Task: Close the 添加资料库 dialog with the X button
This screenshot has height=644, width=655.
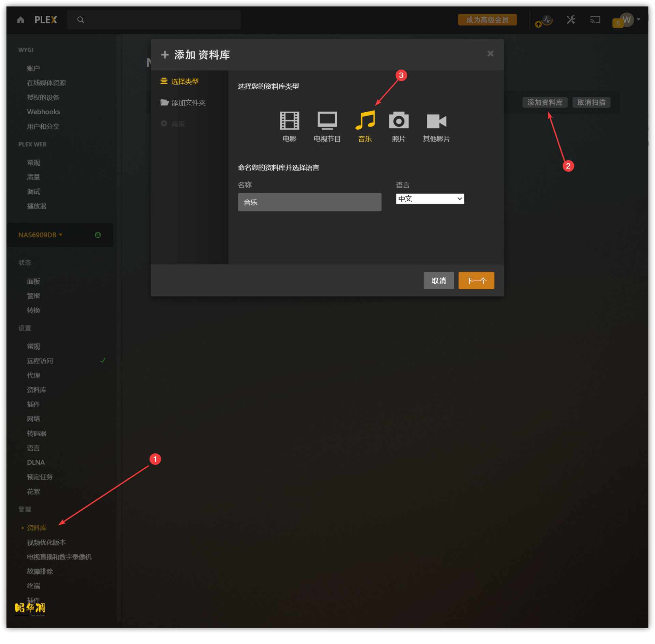Action: [490, 54]
